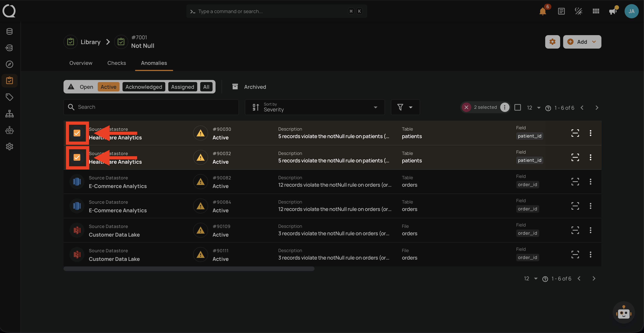Open preview for anomaly #90082
Screen dimensions: 644x333
point(575,182)
